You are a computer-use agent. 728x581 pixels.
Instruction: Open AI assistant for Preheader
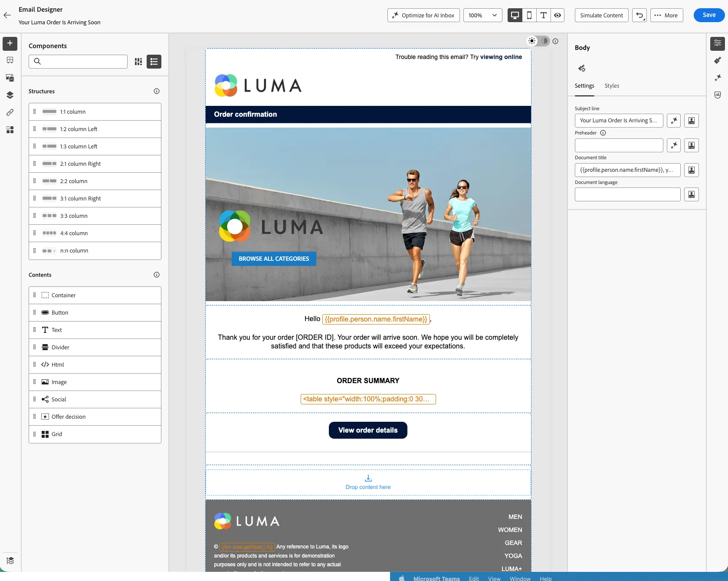(x=674, y=145)
